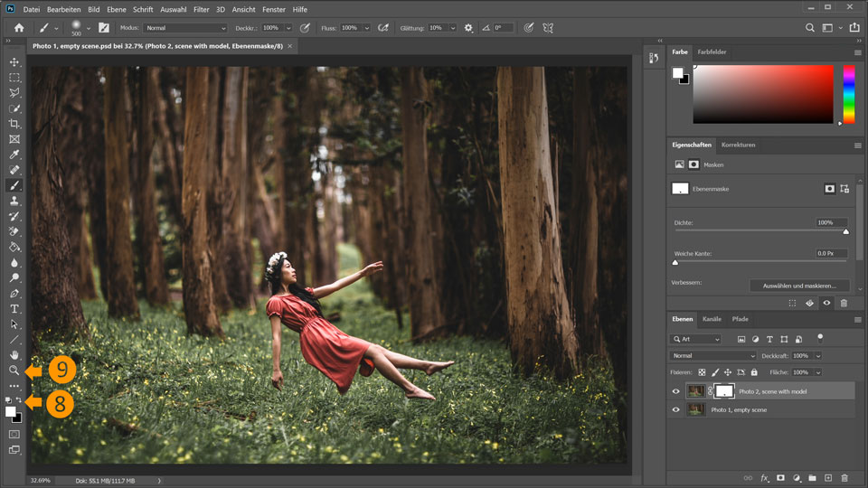This screenshot has height=488, width=868.
Task: Click the swap foreground/background colors arrow
Action: click(x=19, y=400)
